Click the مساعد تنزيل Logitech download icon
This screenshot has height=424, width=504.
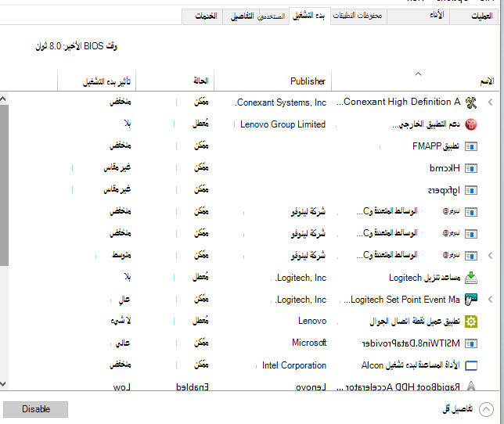[471, 278]
